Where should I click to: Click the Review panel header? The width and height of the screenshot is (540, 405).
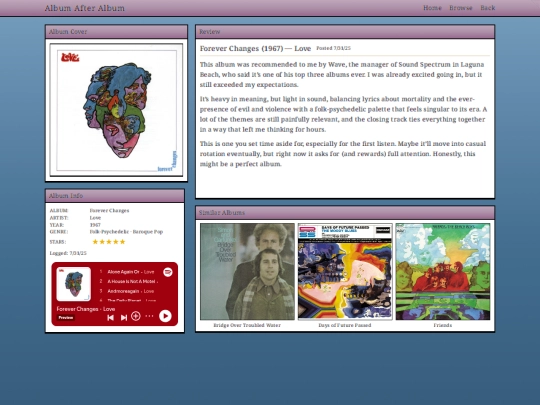click(345, 32)
